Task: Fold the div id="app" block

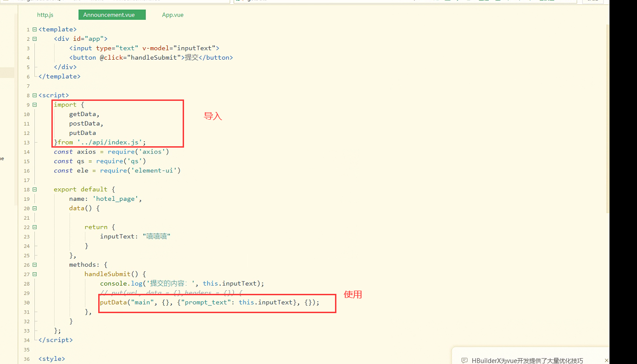Action: coord(34,39)
